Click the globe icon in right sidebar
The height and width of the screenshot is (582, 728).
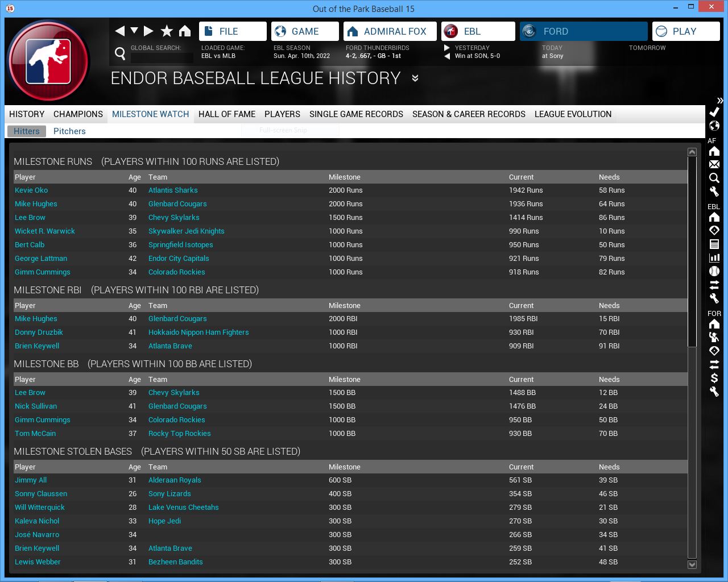click(x=714, y=126)
